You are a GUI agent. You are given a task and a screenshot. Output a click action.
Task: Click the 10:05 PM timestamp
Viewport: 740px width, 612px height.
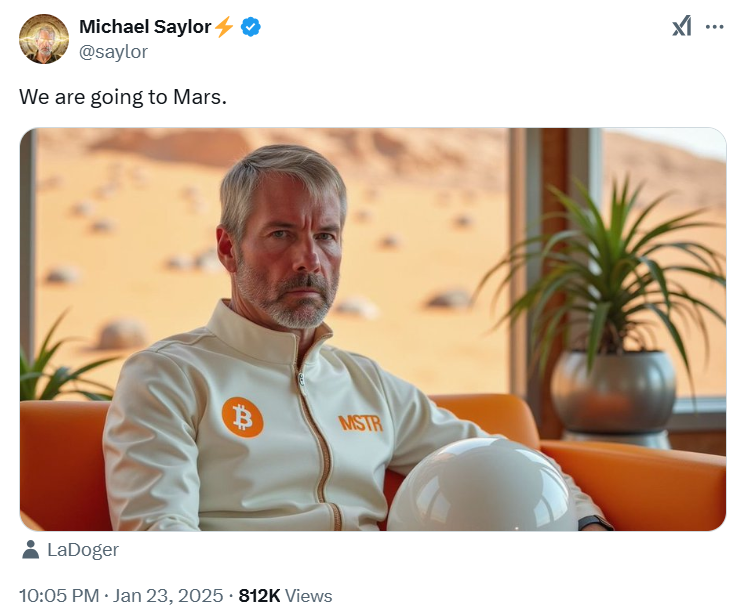(x=59, y=595)
